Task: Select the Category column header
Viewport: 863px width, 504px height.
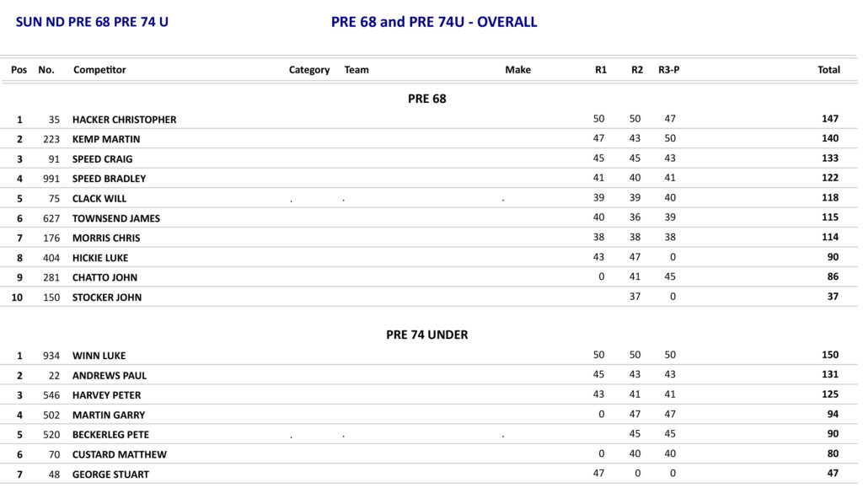Action: 309,70
